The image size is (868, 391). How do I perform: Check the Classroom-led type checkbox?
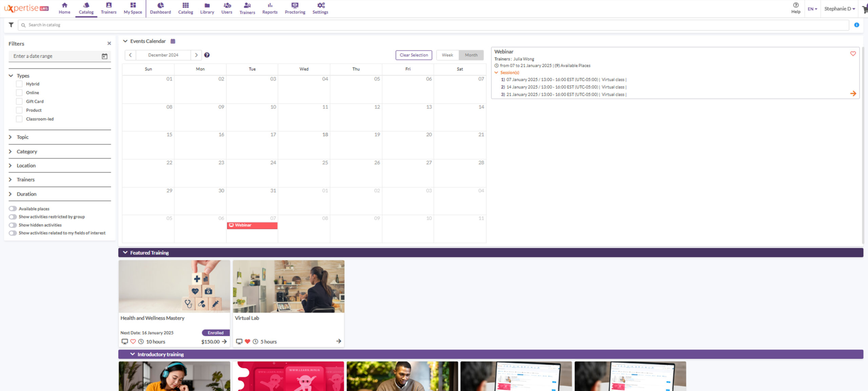(19, 119)
